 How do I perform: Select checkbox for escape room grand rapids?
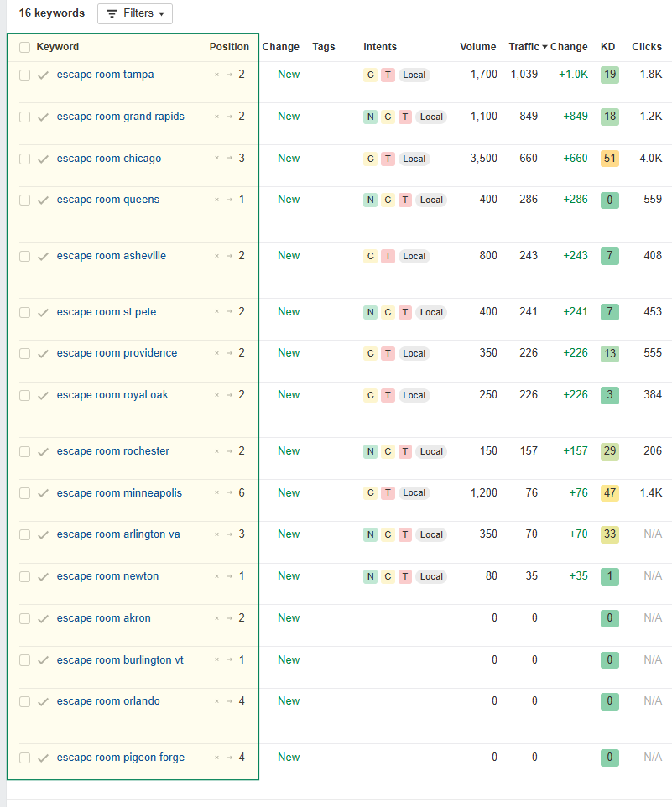click(x=24, y=117)
